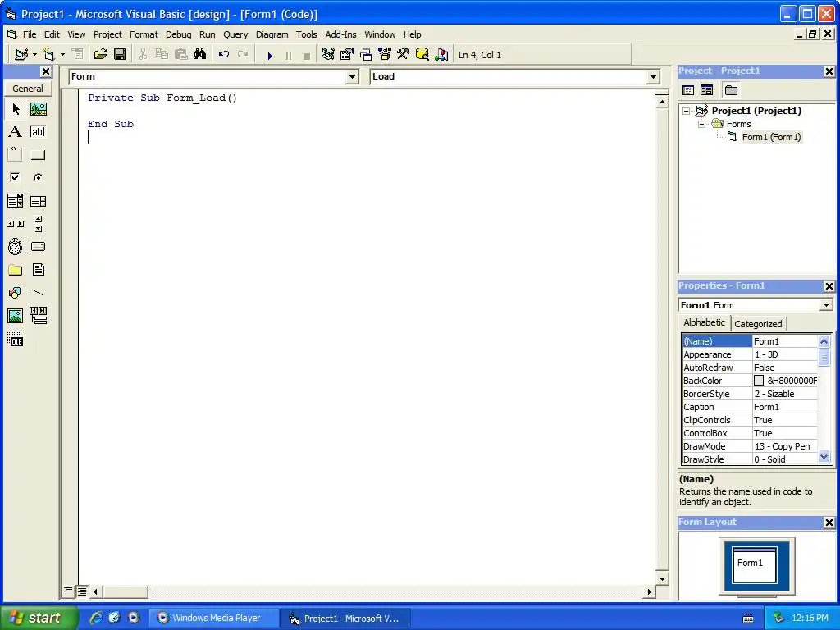This screenshot has width=840, height=630.
Task: Click the Save Project toolbar icon
Action: point(120,55)
